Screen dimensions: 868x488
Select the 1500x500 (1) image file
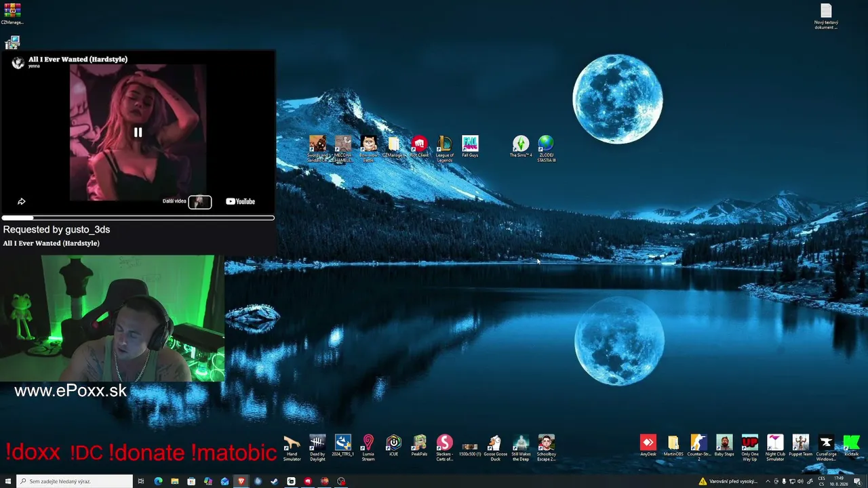[470, 449]
